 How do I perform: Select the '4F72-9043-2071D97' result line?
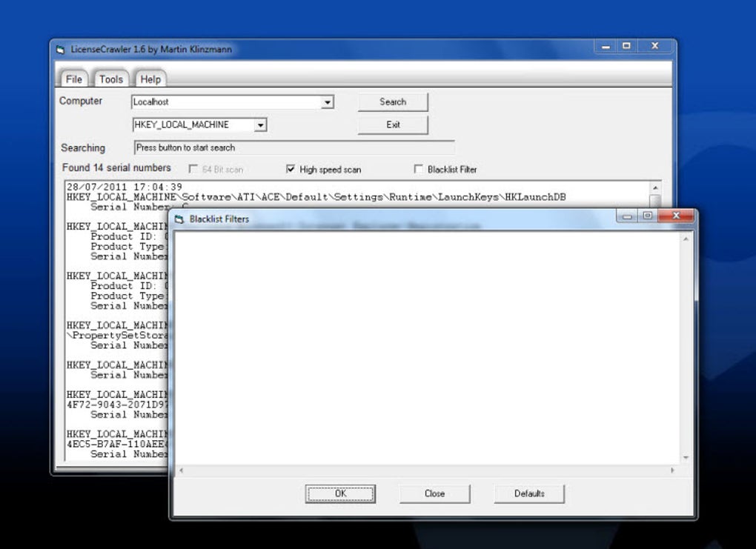(117, 405)
